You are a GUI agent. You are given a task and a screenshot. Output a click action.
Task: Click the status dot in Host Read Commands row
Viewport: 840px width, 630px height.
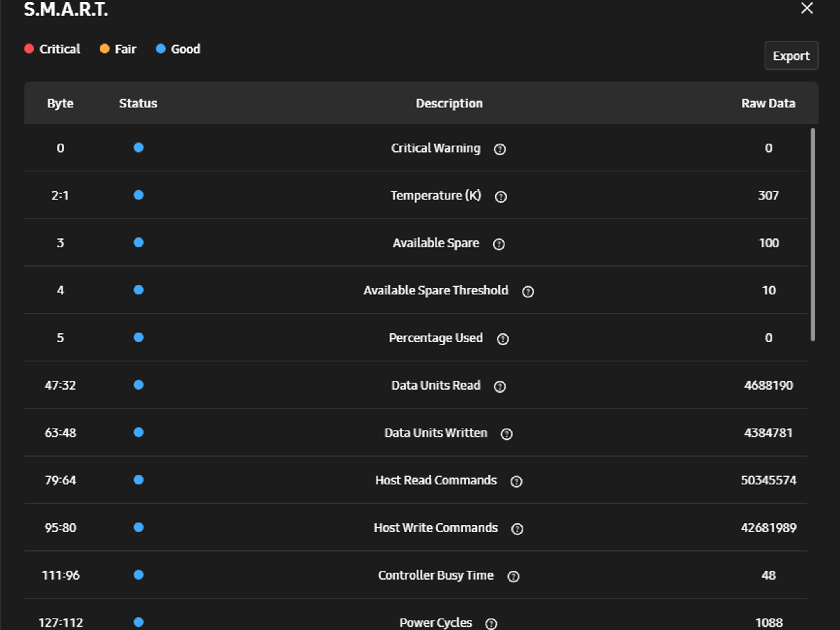tap(139, 479)
